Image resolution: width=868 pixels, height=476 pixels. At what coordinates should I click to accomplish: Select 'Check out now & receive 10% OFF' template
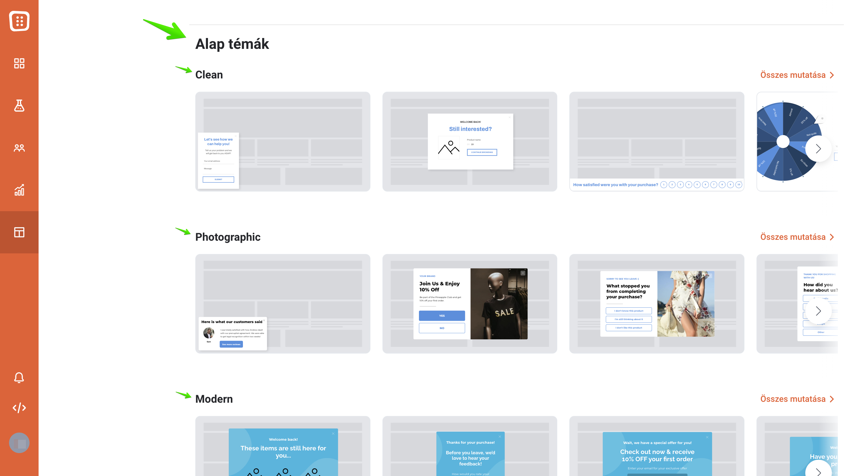[x=657, y=446]
